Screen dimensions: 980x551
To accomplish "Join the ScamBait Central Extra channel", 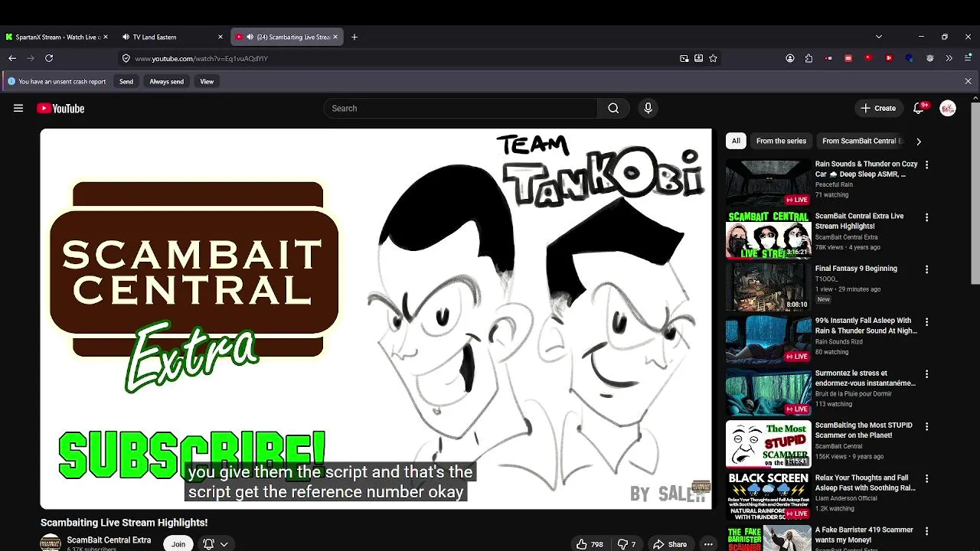I will (x=178, y=544).
